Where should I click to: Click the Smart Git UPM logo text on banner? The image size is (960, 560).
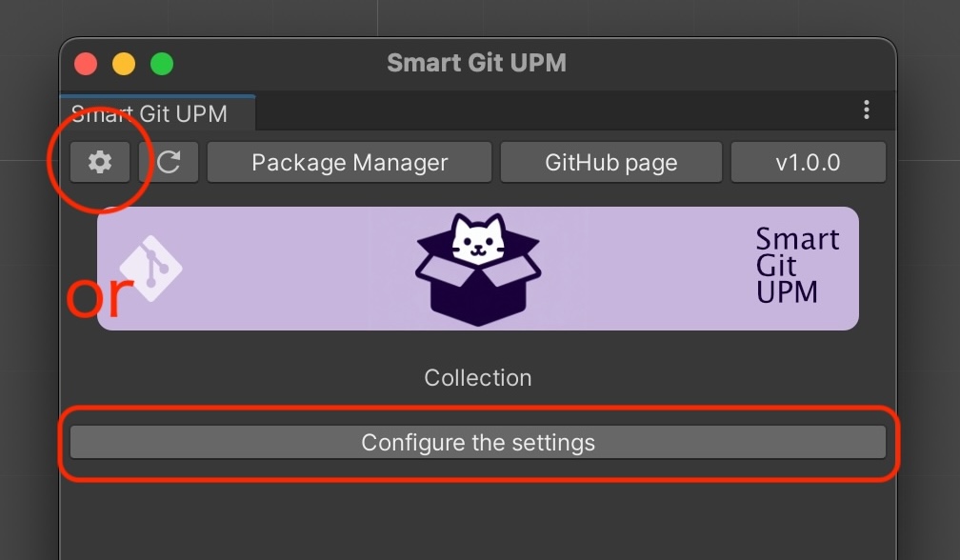click(798, 268)
